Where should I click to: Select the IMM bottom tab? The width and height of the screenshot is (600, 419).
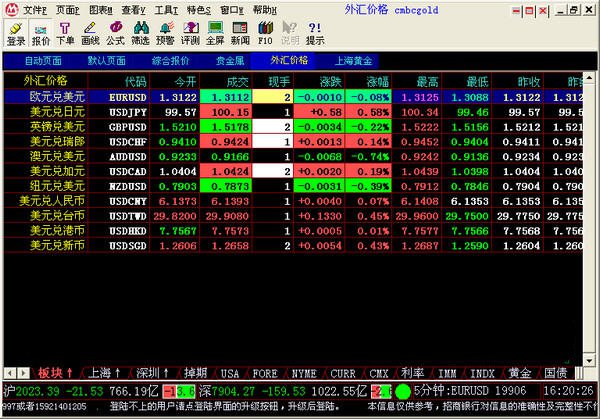(x=447, y=373)
